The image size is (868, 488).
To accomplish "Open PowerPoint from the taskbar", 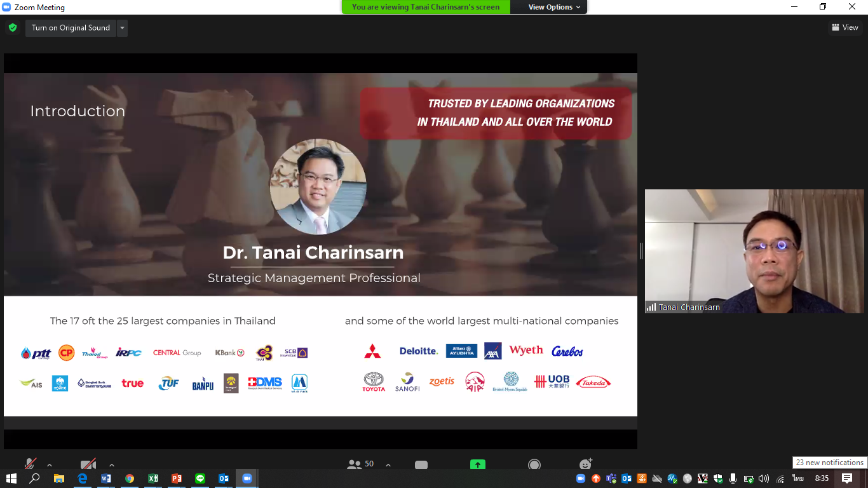I will [x=177, y=478].
